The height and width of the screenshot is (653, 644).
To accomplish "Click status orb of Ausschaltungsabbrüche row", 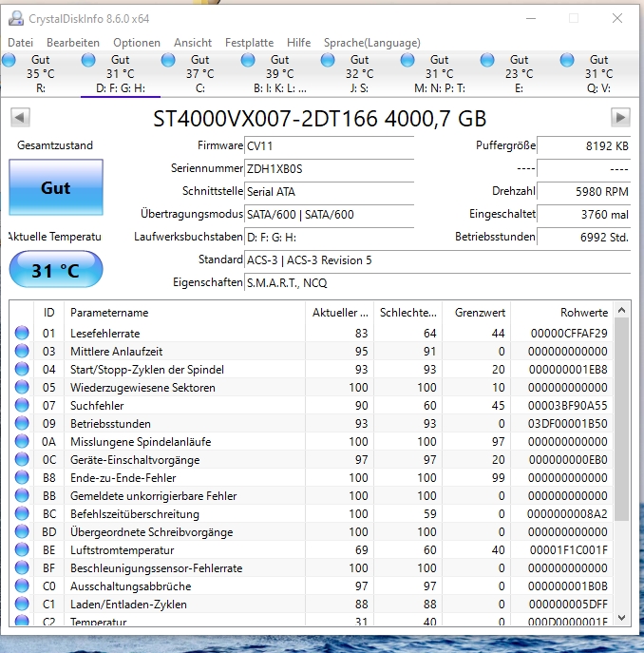I will pos(22,586).
